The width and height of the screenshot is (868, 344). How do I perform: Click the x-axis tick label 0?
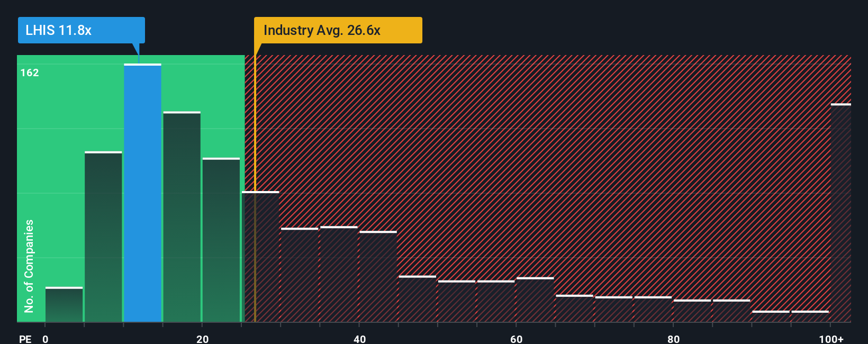pyautogui.click(x=46, y=339)
